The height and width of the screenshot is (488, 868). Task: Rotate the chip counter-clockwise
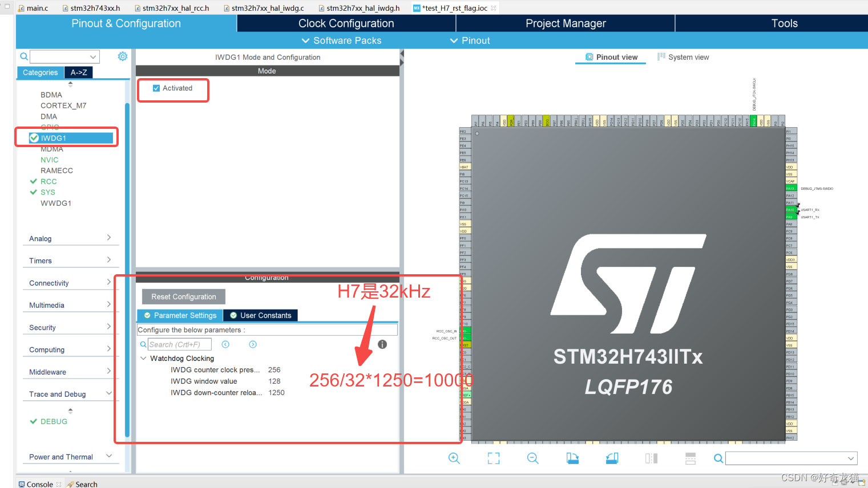point(612,458)
